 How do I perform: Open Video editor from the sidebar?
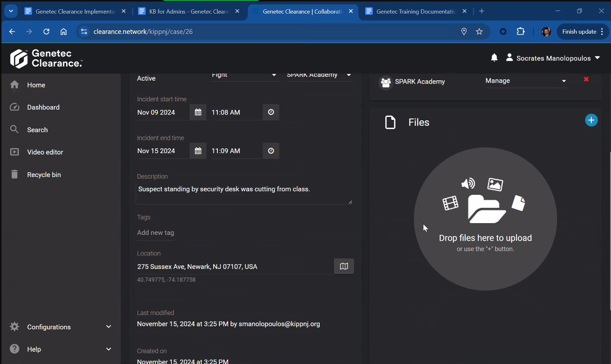[x=45, y=152]
